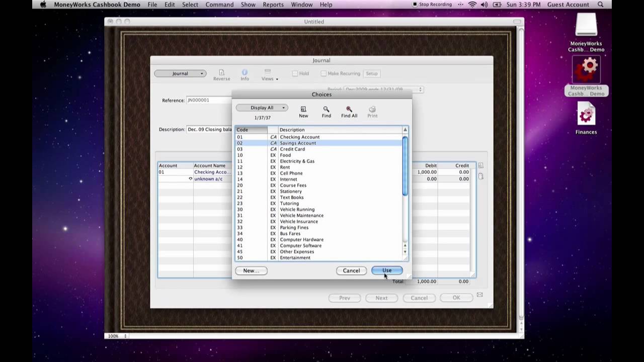Open the zoom 100% dropdown
The width and height of the screenshot is (644, 362).
117,336
